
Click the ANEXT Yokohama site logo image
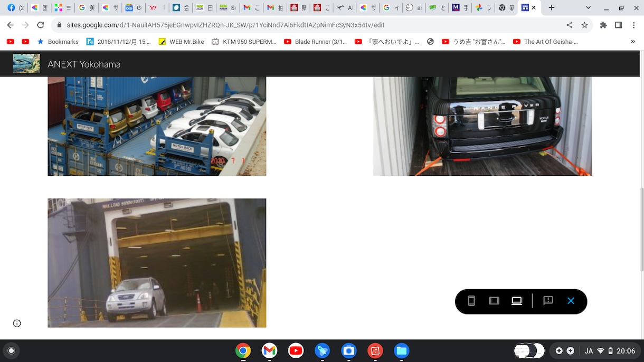click(26, 64)
